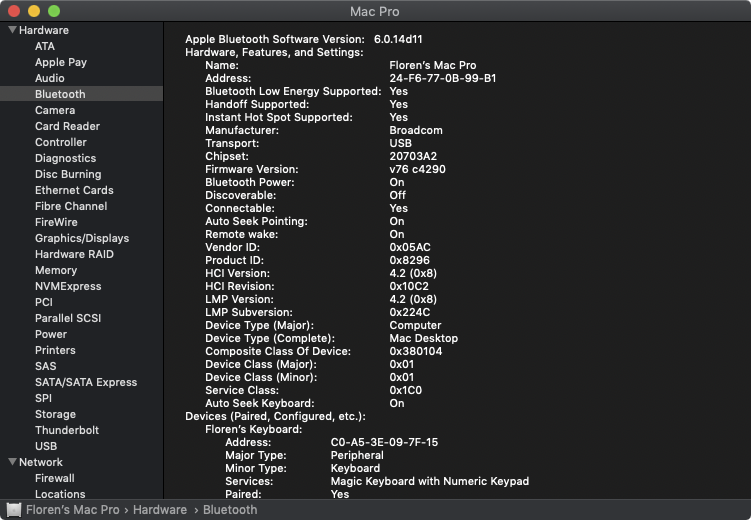Select ATA in the sidebar
This screenshot has height=520, width=751.
[x=45, y=46]
